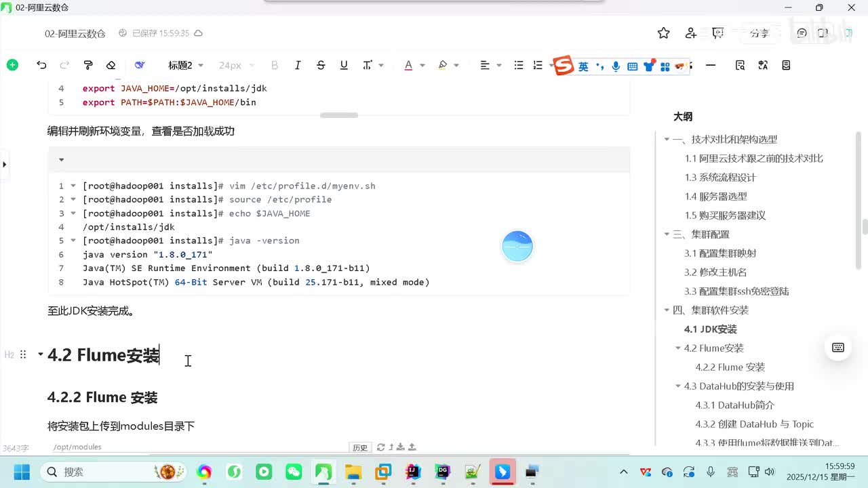Open the AI assistant toolbar icon
The image size is (868, 488).
[x=140, y=65]
